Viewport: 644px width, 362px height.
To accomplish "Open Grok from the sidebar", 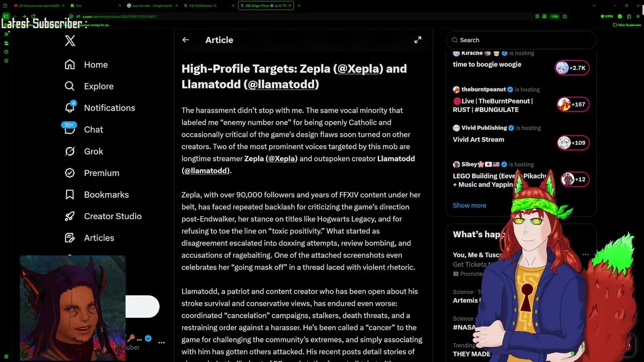I will pyautogui.click(x=84, y=151).
